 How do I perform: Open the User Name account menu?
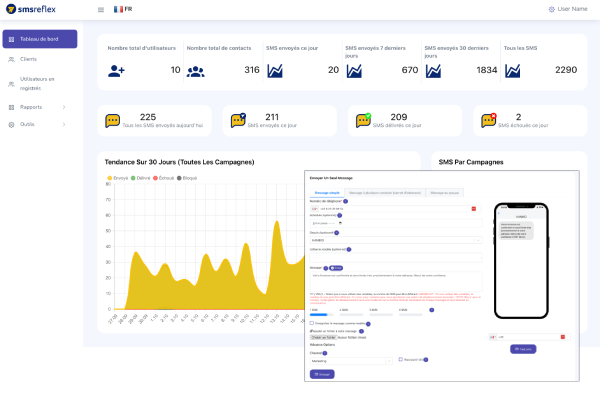(x=565, y=9)
